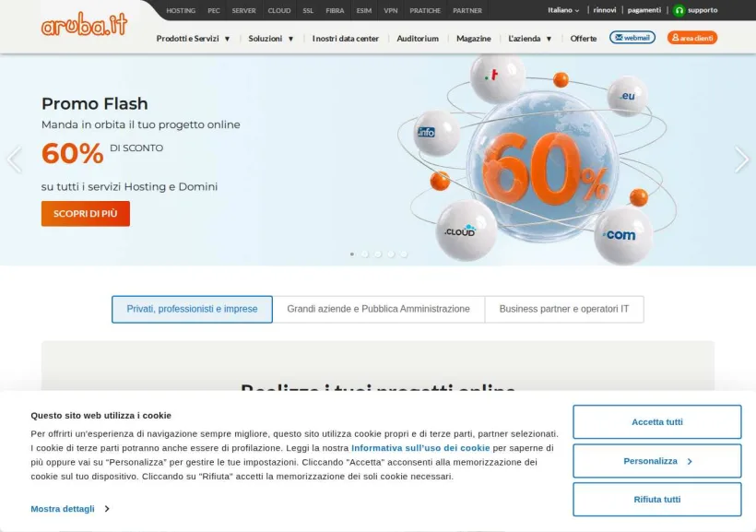Screen dimensions: 756x532
Task: Open Offerte link
Action: point(584,39)
